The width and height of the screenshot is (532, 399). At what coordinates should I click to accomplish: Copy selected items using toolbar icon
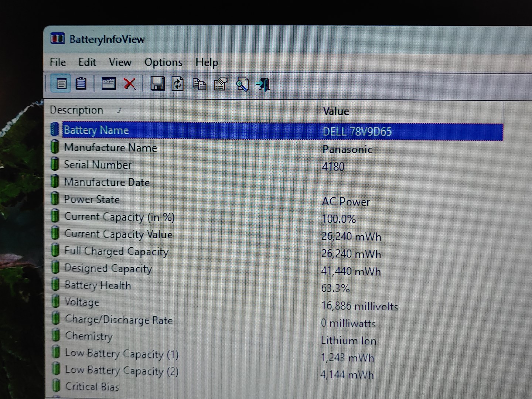199,85
